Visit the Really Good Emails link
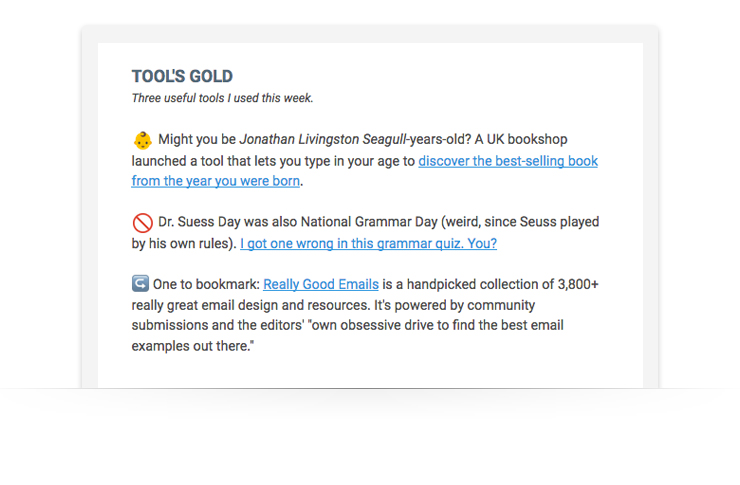This screenshot has height=485, width=740. (x=321, y=284)
